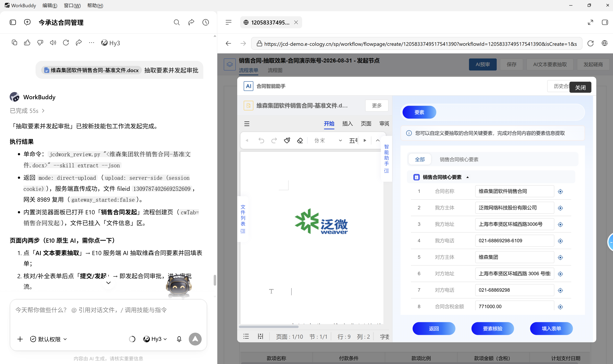Expand 已完成 55s details
Viewport: 613px width, 364px height.
click(x=27, y=111)
